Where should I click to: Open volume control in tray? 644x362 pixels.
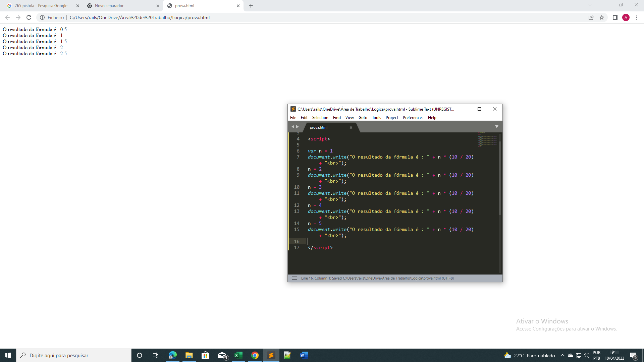pyautogui.click(x=587, y=355)
